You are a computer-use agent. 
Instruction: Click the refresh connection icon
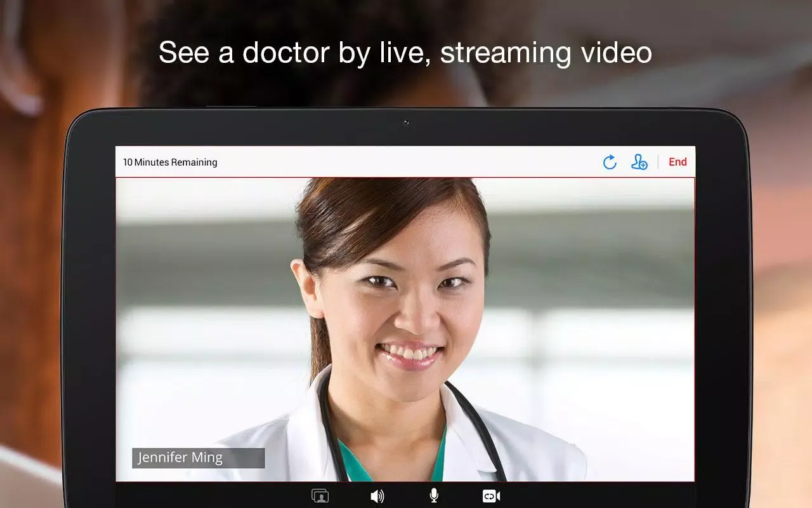coord(609,162)
